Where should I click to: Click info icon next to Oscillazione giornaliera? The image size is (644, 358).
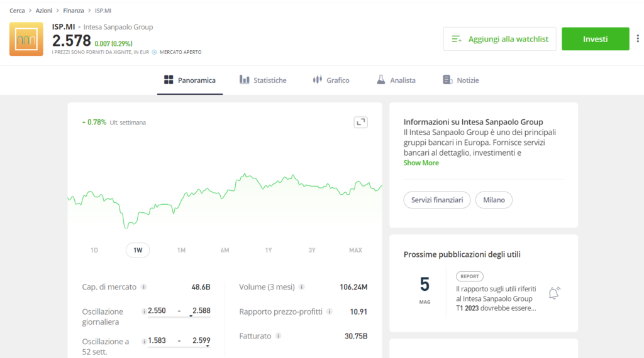tap(144, 312)
